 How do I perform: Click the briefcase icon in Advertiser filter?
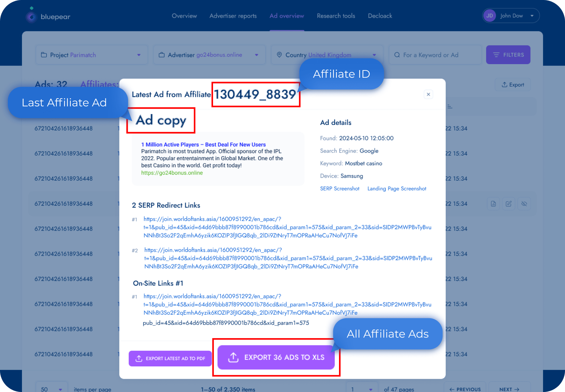tap(162, 55)
